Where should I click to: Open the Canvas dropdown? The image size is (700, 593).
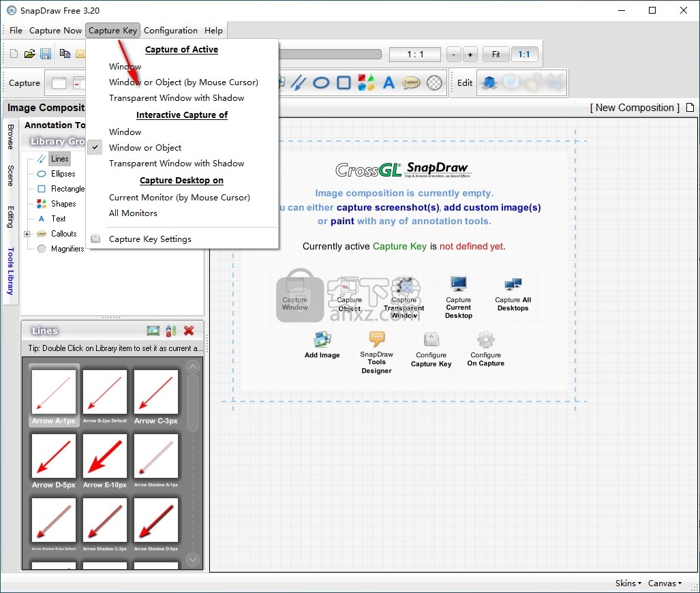(x=665, y=583)
